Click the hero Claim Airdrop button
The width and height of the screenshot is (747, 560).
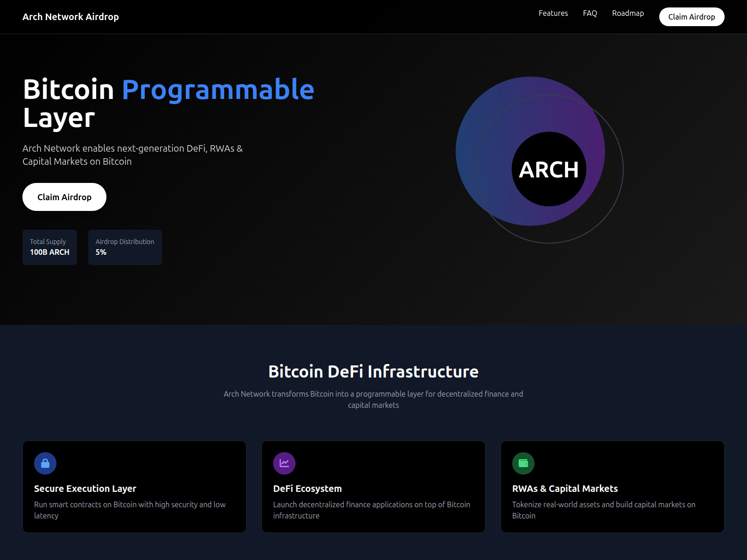(64, 197)
